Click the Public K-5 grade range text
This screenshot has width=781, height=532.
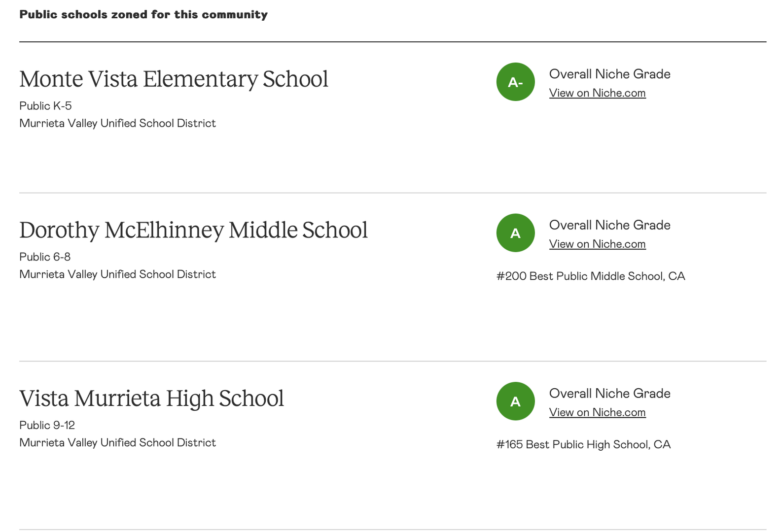pyautogui.click(x=45, y=106)
